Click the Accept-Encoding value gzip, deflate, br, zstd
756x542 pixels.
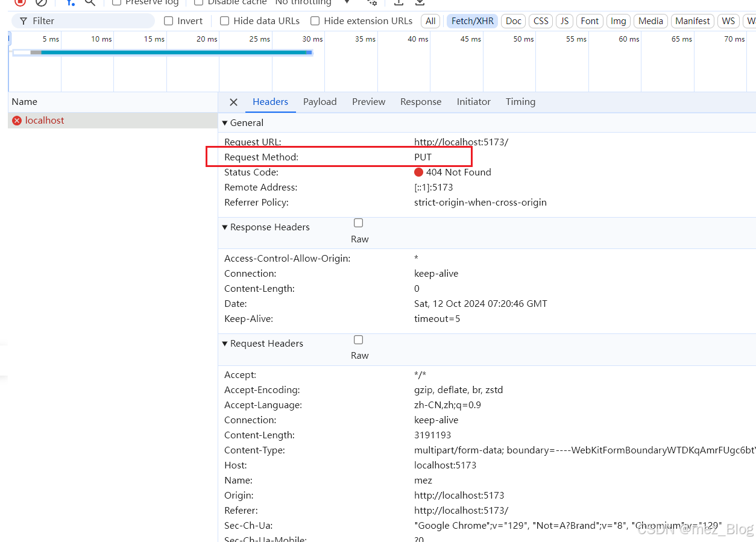pyautogui.click(x=458, y=390)
